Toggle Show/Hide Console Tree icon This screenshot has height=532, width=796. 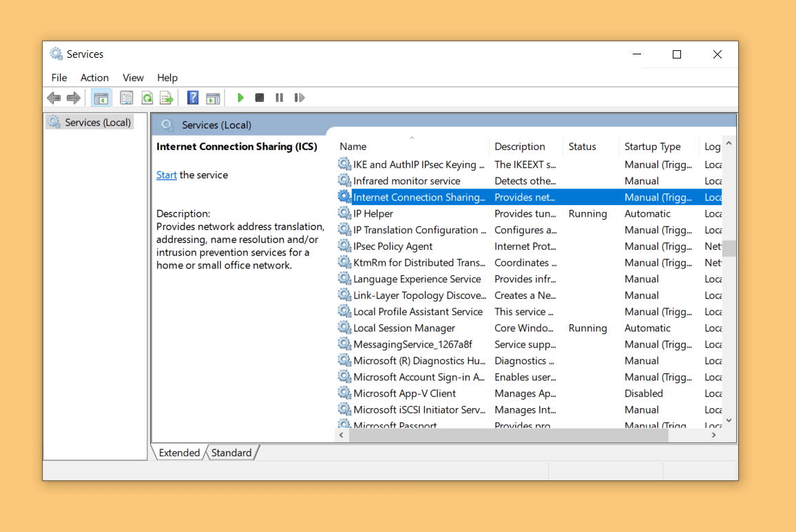(x=101, y=98)
